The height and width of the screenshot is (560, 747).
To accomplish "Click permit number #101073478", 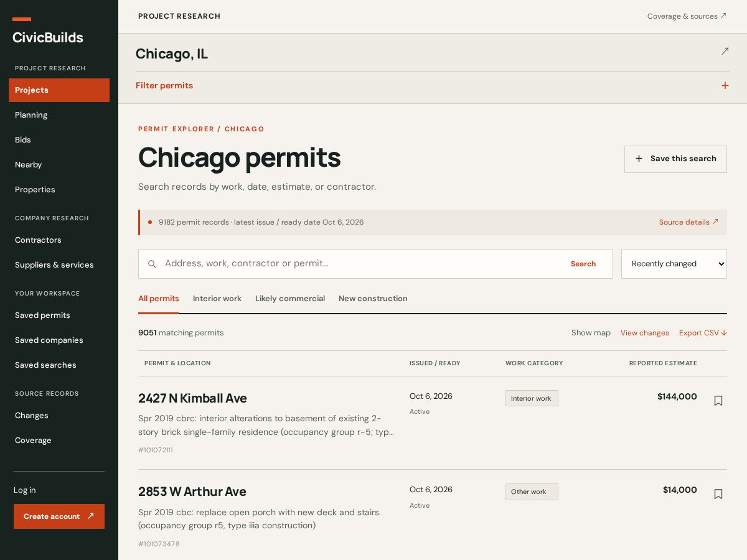I will click(x=159, y=544).
